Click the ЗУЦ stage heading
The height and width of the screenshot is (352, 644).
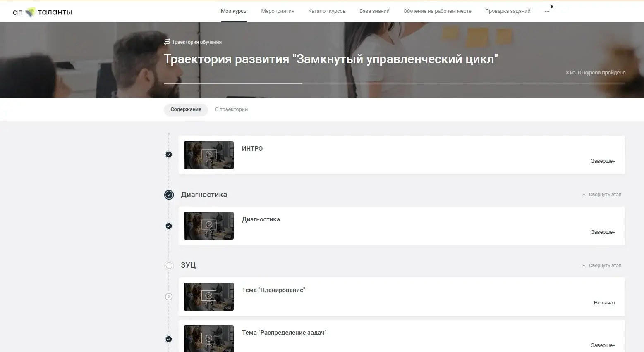coord(188,265)
